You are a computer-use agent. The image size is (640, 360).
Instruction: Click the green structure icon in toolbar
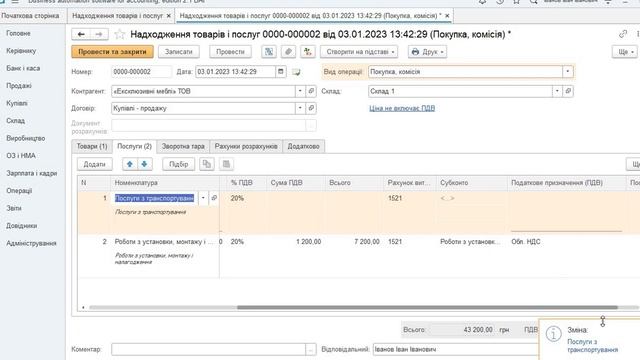[307, 52]
